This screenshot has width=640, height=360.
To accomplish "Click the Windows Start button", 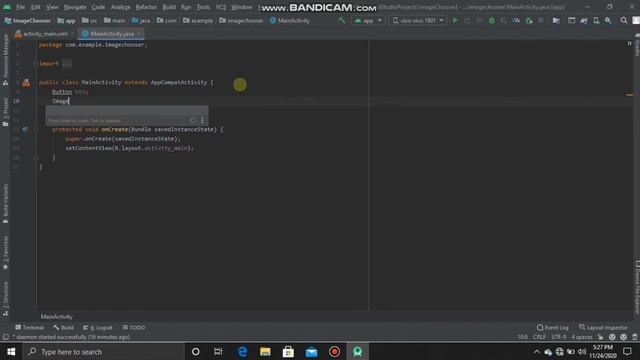I will (11, 351).
